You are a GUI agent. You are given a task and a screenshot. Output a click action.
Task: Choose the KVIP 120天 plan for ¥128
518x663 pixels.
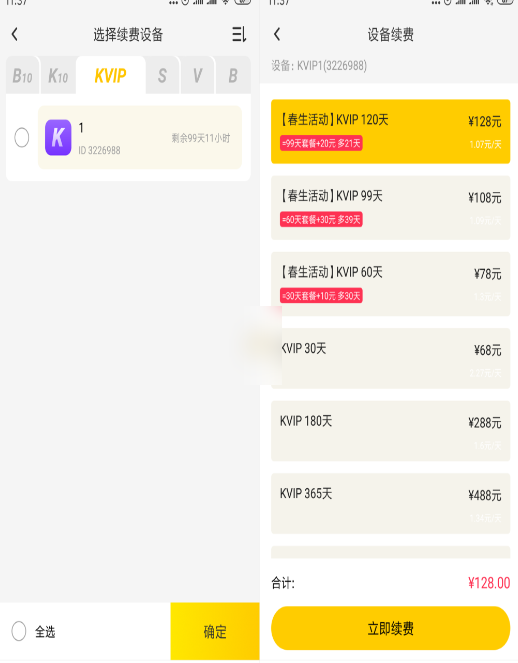point(390,132)
